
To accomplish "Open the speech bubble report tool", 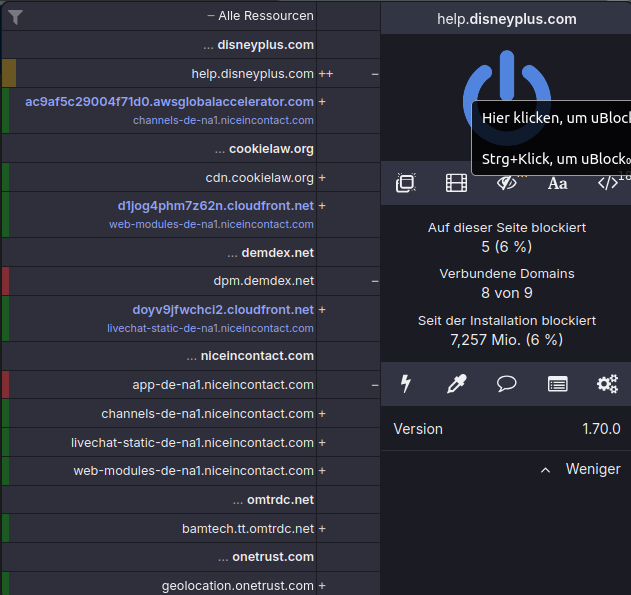I will pyautogui.click(x=507, y=383).
